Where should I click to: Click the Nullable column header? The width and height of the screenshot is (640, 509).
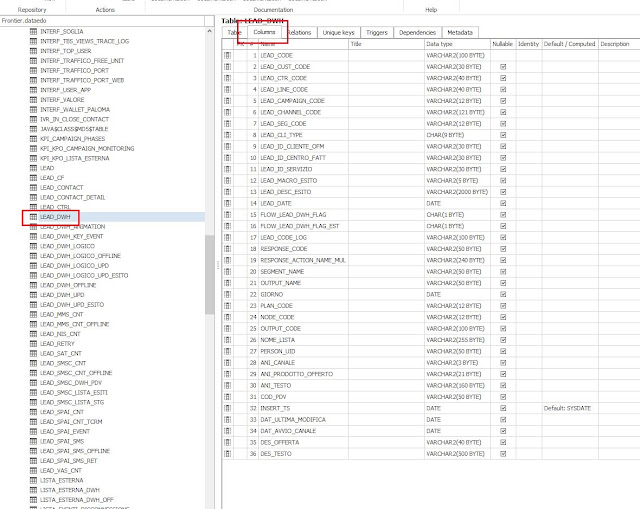click(502, 44)
